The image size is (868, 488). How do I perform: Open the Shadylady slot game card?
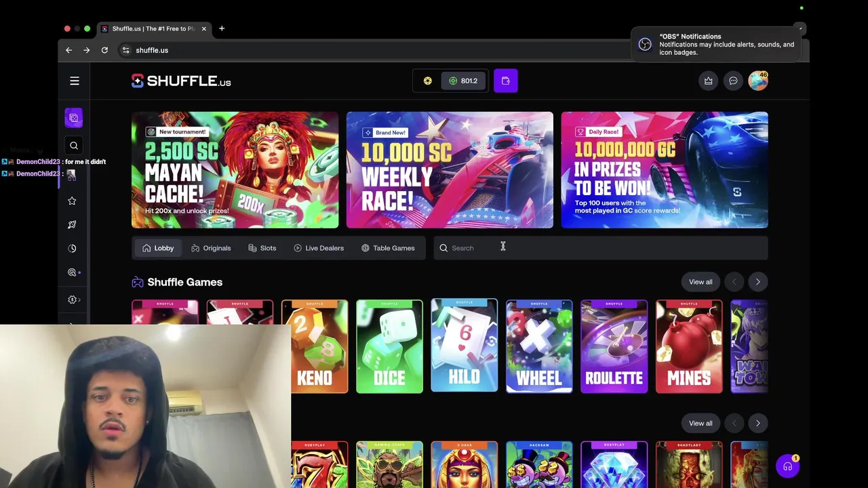(689, 465)
